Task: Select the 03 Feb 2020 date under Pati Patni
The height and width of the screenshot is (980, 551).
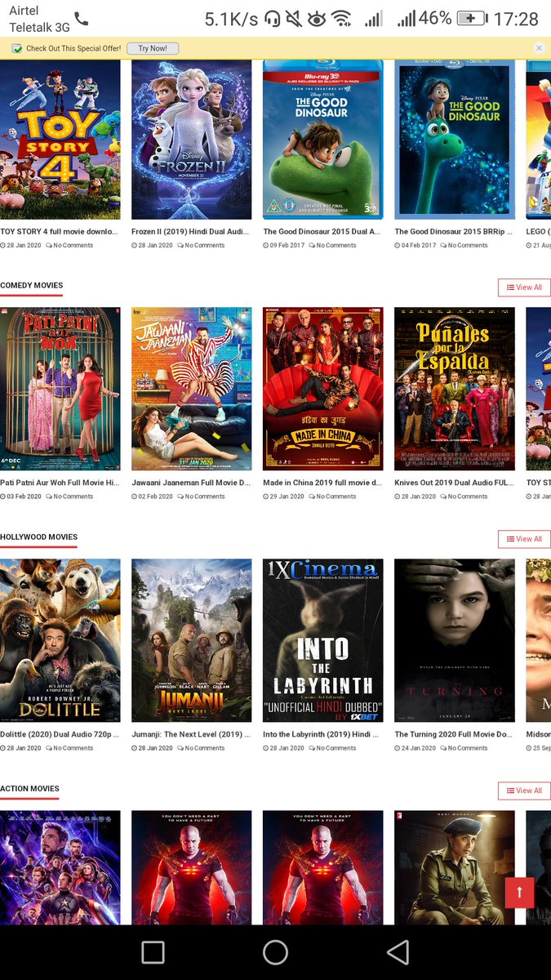Action: tap(20, 497)
